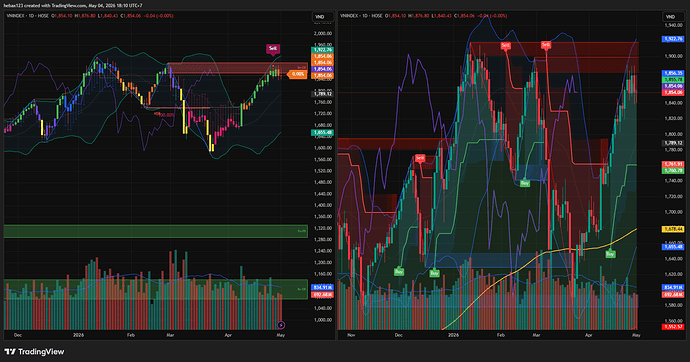690x362 pixels.
Task: Click the 1,940.00 price axis tick
Action: click(673, 26)
